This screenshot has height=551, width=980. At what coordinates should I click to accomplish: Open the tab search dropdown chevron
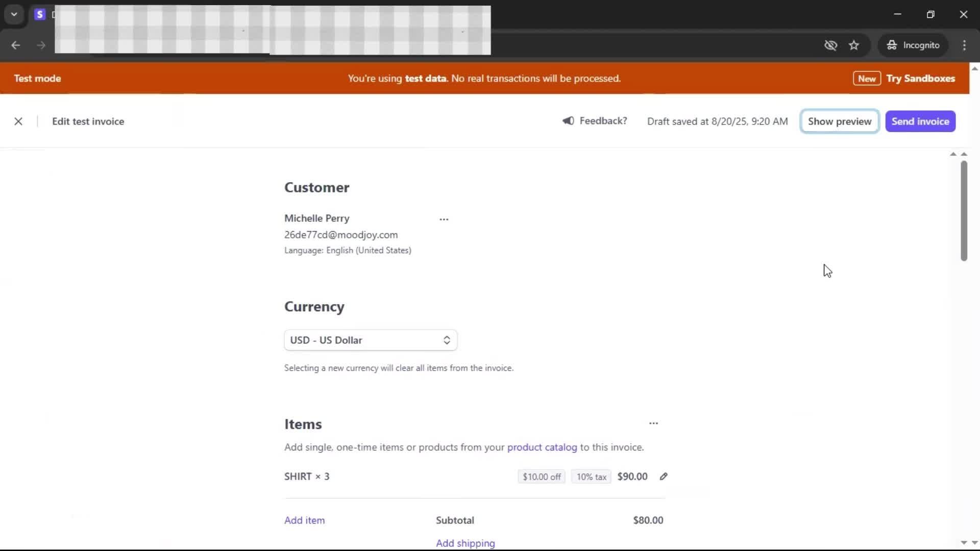(x=14, y=14)
